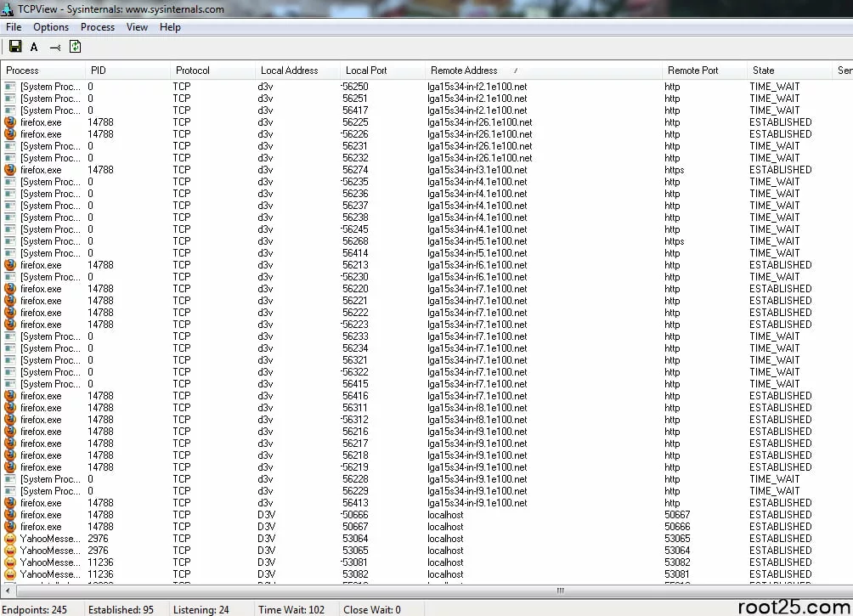Image resolution: width=853 pixels, height=616 pixels.
Task: Click System Process icon on port 56228 row
Action: tap(10, 479)
